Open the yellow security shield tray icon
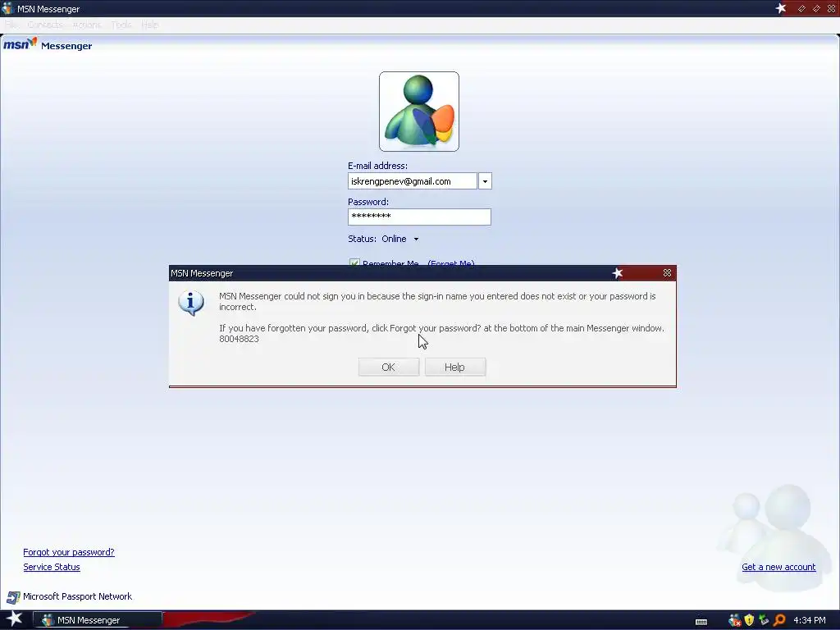Screen dimensions: 840x630 749,620
